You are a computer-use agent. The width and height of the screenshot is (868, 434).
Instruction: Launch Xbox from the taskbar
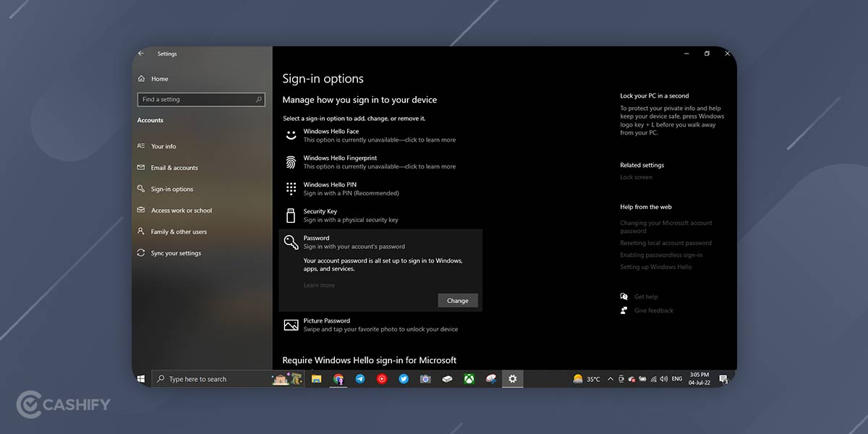pos(469,378)
